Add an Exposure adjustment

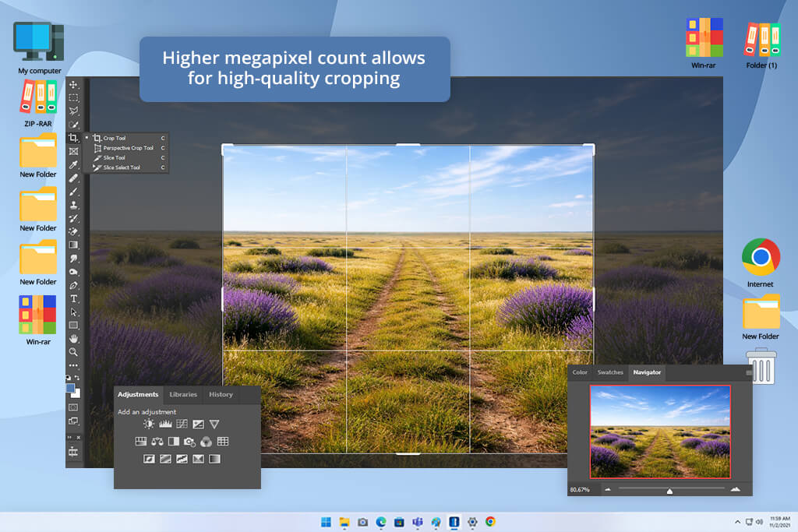(x=199, y=424)
